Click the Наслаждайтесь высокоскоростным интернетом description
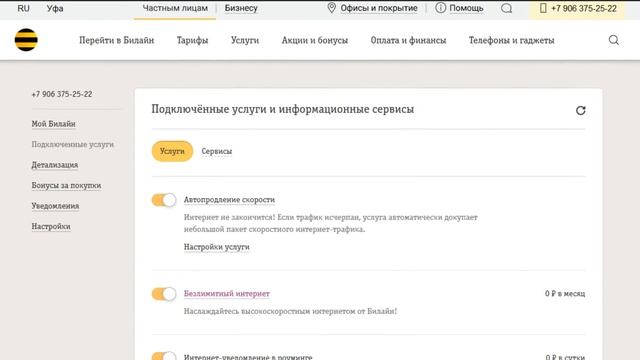 290,311
